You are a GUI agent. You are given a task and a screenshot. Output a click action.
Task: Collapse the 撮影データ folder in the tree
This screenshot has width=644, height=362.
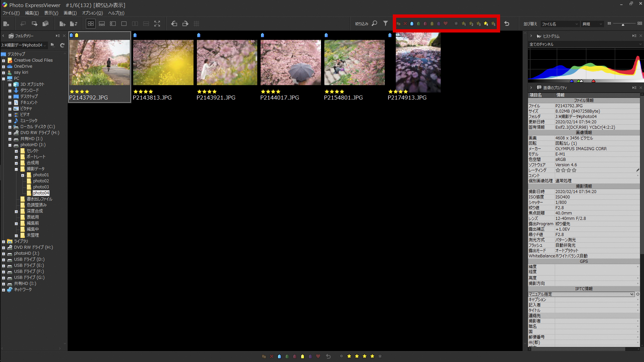click(x=16, y=169)
